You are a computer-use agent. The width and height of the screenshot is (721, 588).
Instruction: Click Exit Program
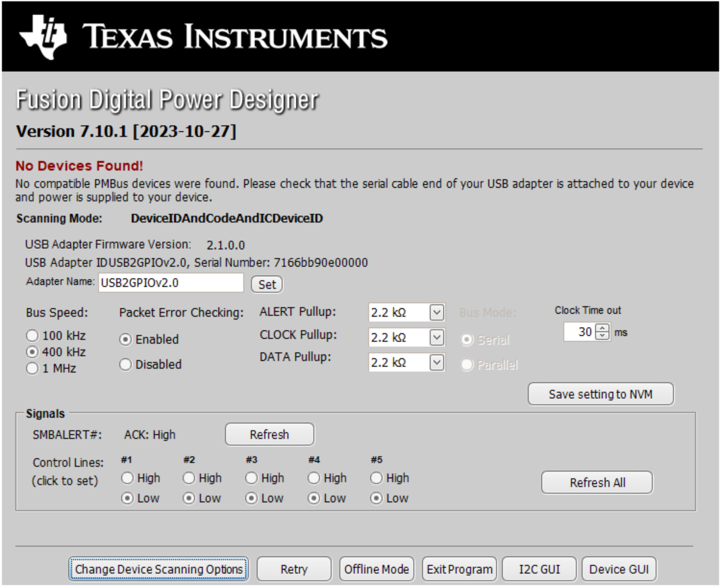460,569
